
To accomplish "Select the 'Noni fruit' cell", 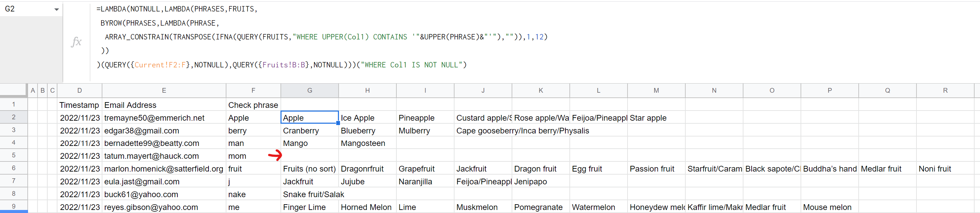I will click(x=945, y=169).
